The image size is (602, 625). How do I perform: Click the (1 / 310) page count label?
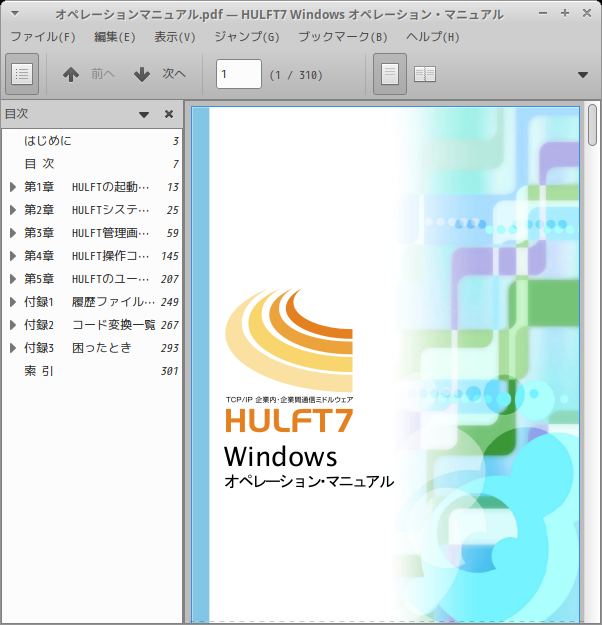(296, 75)
